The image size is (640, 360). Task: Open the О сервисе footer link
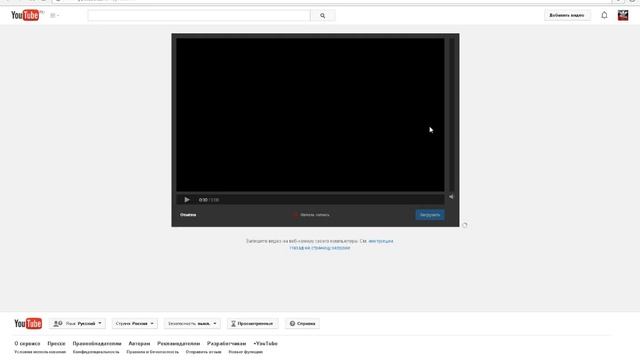(27, 344)
